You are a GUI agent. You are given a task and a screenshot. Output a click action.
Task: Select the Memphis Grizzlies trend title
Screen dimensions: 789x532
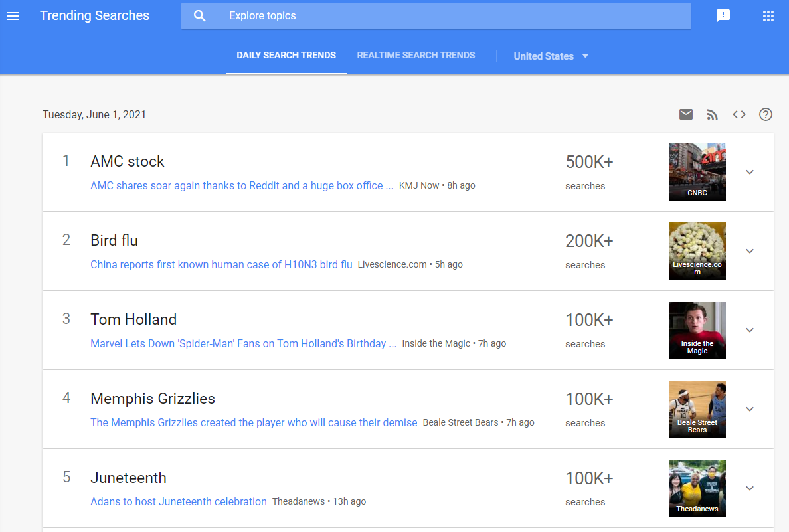(x=153, y=399)
